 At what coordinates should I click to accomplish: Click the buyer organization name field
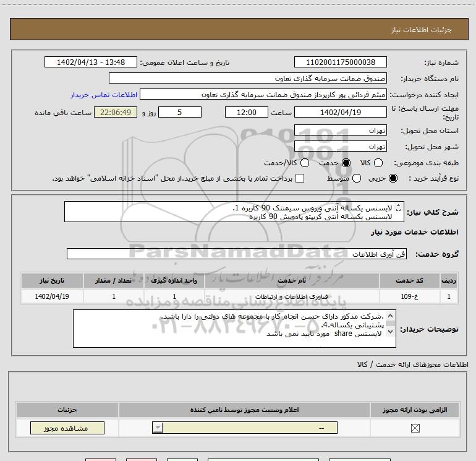tap(248, 78)
